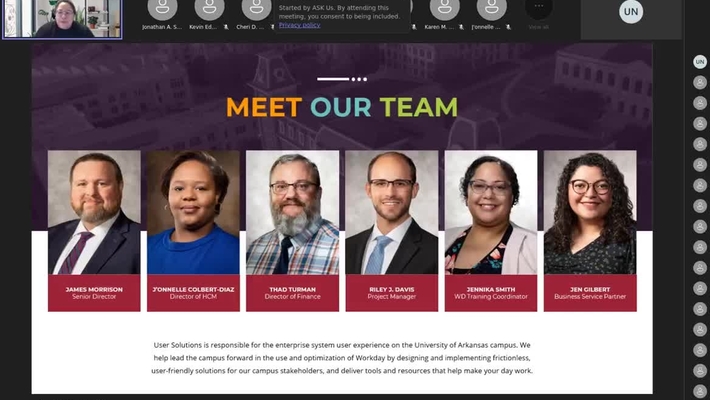
Task: Click James Morrison Senior Director card
Action: [94, 231]
